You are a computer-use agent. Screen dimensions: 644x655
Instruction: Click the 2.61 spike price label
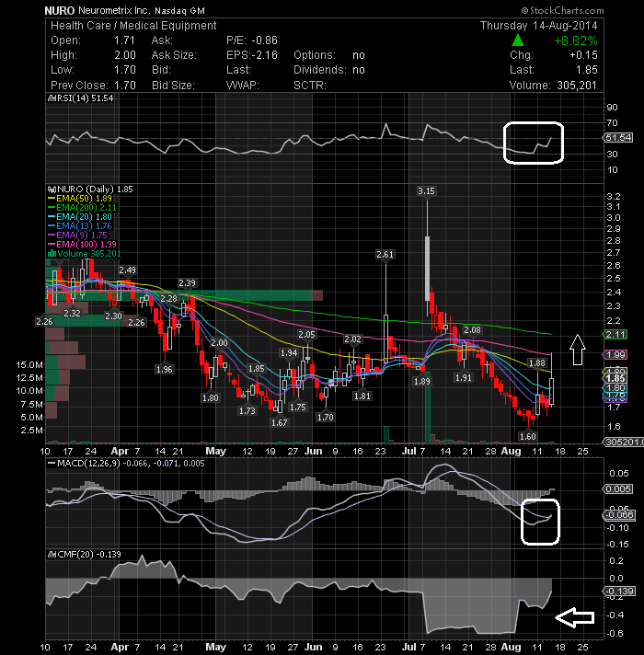(x=385, y=255)
